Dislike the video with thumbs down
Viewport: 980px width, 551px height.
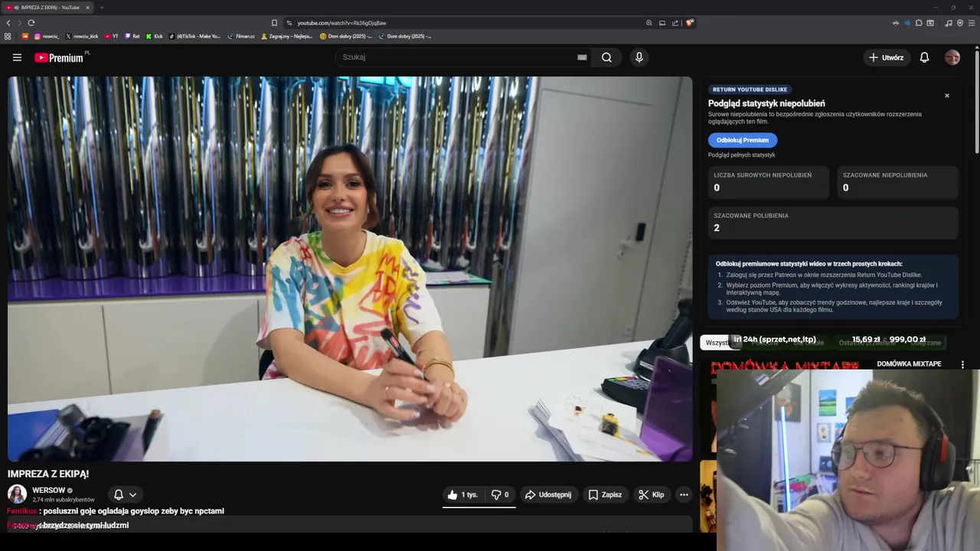[x=499, y=494]
